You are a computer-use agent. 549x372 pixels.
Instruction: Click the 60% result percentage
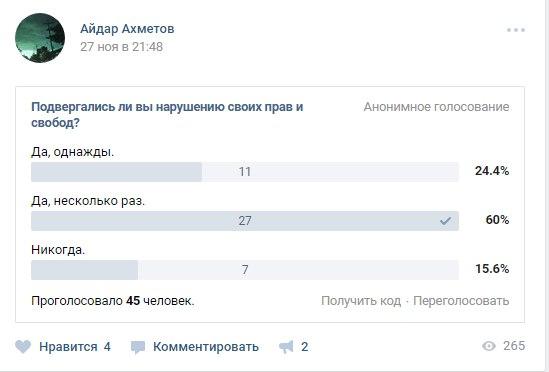497,220
